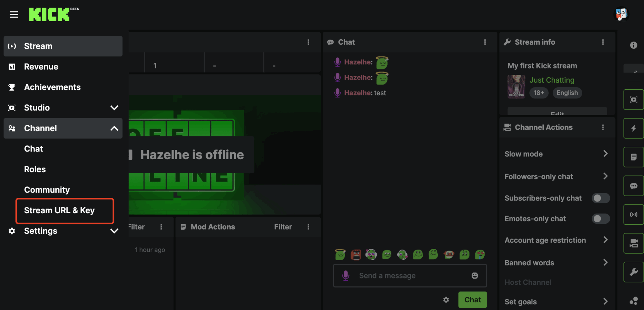Image resolution: width=644 pixels, height=310 pixels.
Task: Select the quick actions lightning icon
Action: (x=633, y=128)
